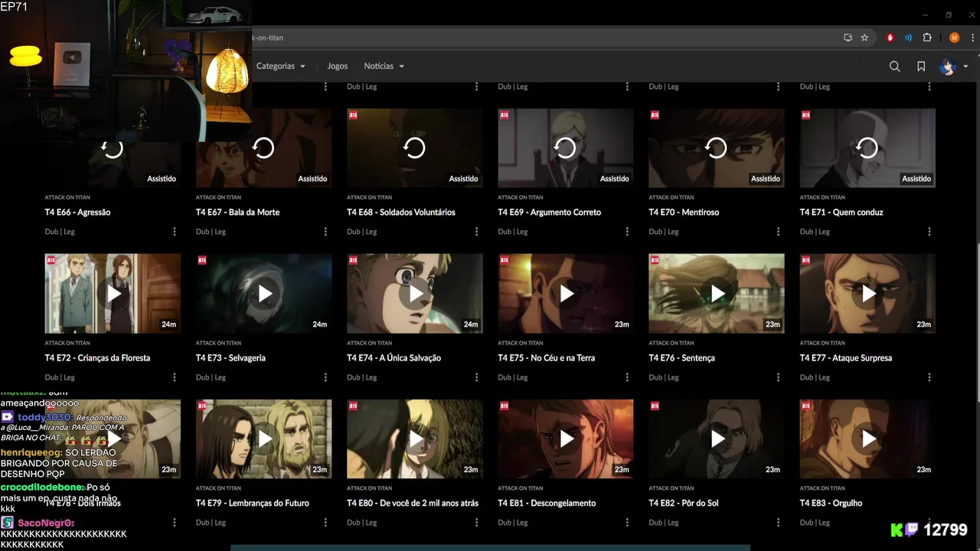Open options menu for E80 episode
This screenshot has height=551, width=980.
(476, 523)
